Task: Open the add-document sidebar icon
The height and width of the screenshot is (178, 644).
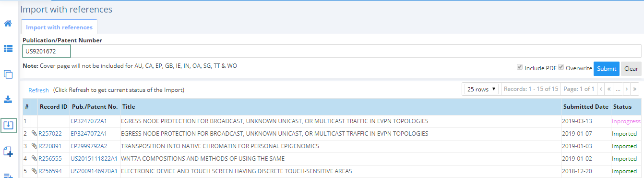Action: pyautogui.click(x=8, y=151)
